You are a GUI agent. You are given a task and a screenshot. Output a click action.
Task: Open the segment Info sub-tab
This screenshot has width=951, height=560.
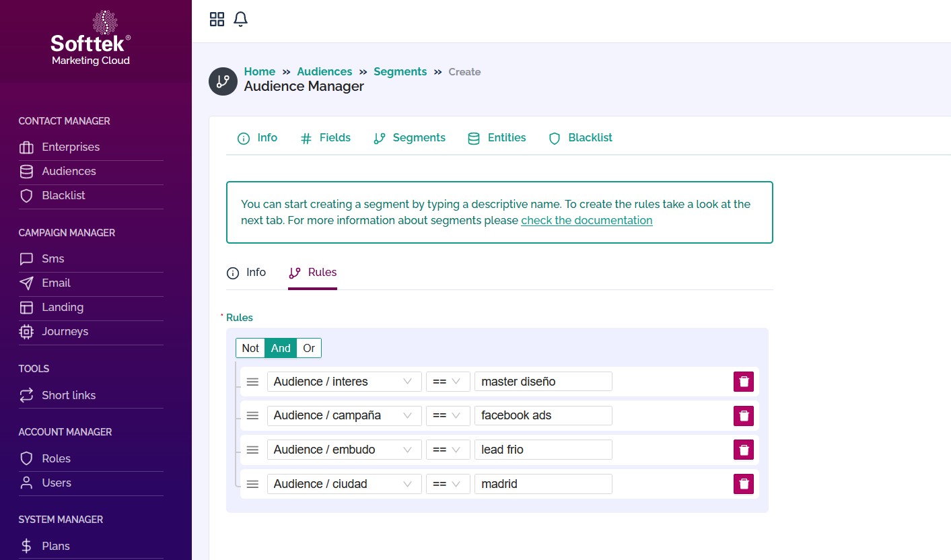[x=246, y=273]
